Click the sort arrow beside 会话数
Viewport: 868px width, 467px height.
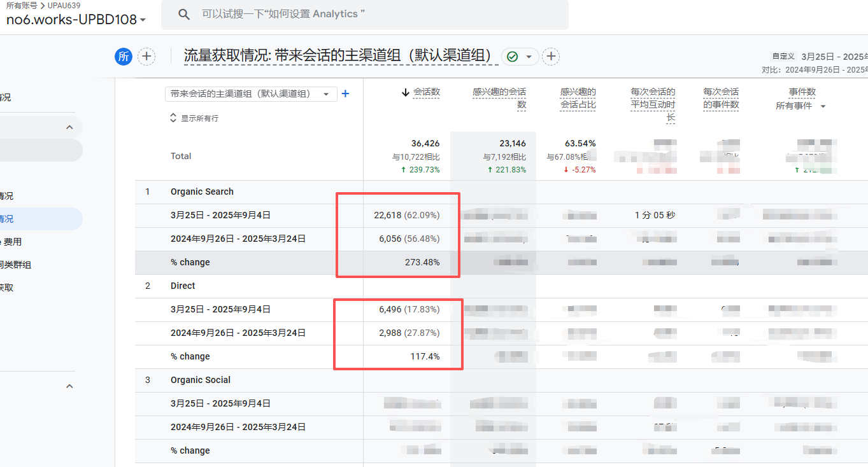[405, 92]
